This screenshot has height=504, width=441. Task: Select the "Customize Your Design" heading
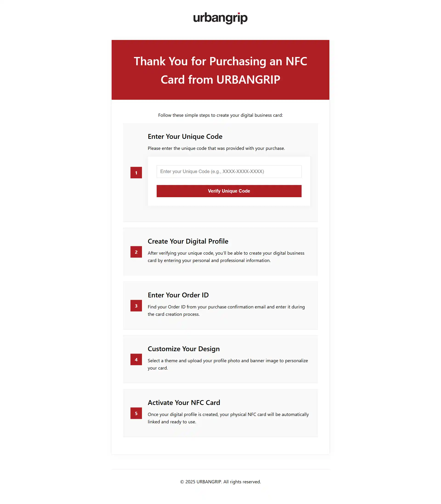pos(184,349)
